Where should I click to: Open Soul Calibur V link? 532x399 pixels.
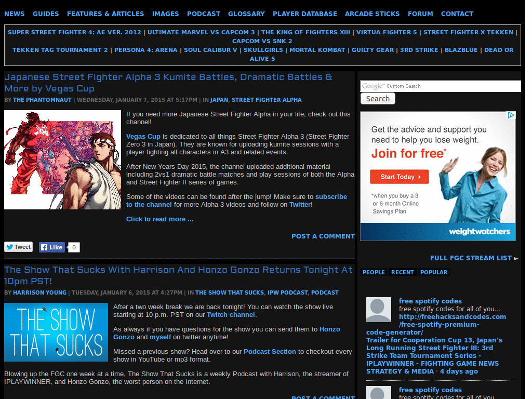[x=210, y=50]
